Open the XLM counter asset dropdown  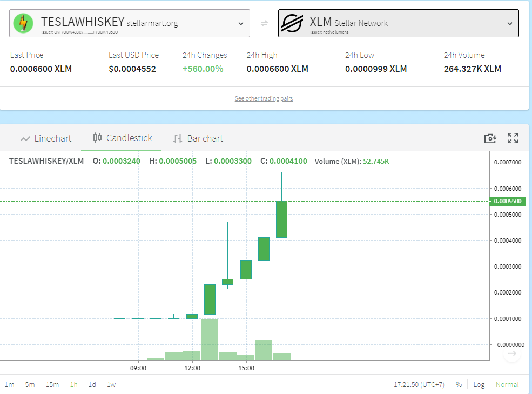[398, 23]
